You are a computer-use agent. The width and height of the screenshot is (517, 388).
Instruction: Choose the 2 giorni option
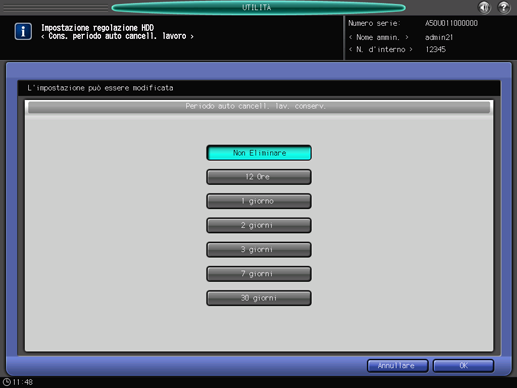pyautogui.click(x=259, y=225)
